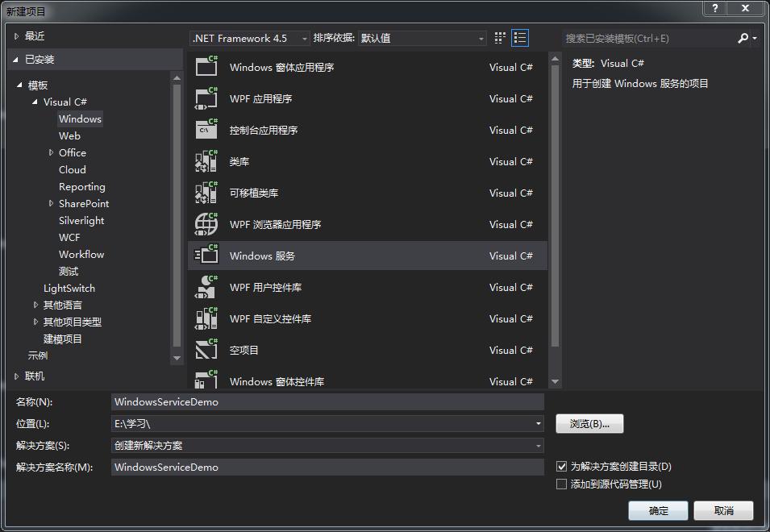This screenshot has height=532, width=770.
Task: Select Web under Visual C#
Action: point(69,135)
